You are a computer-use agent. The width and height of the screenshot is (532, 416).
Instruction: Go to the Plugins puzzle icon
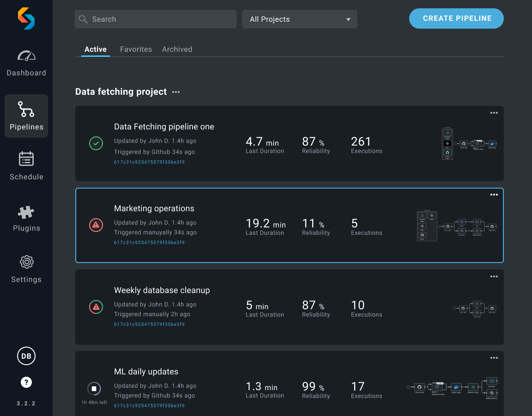coord(26,212)
